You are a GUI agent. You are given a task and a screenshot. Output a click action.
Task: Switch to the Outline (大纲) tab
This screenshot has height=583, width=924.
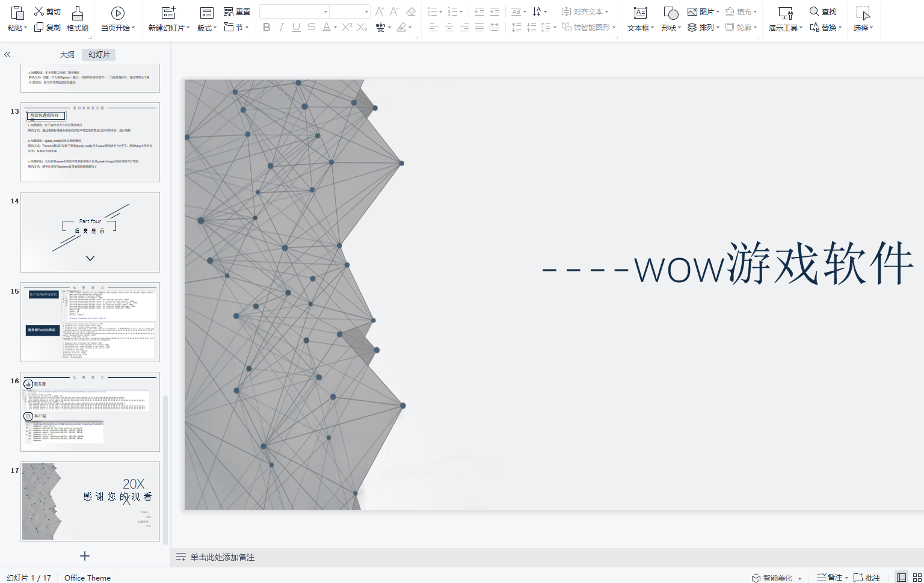(x=67, y=54)
